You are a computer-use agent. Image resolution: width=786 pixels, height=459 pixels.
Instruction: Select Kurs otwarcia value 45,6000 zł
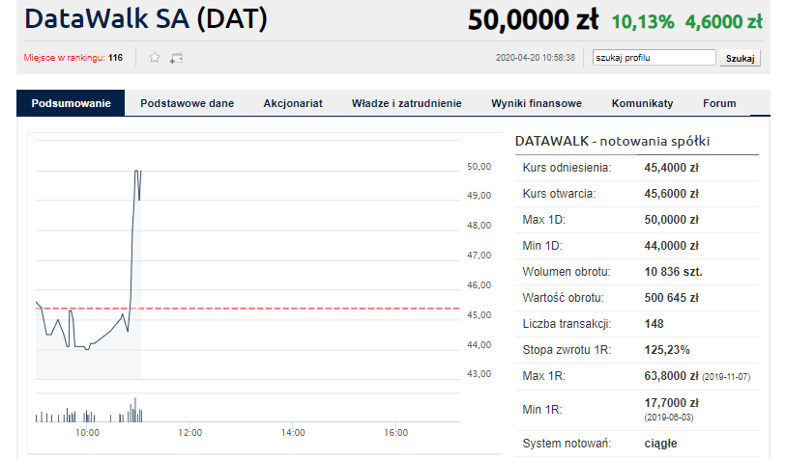click(x=671, y=194)
